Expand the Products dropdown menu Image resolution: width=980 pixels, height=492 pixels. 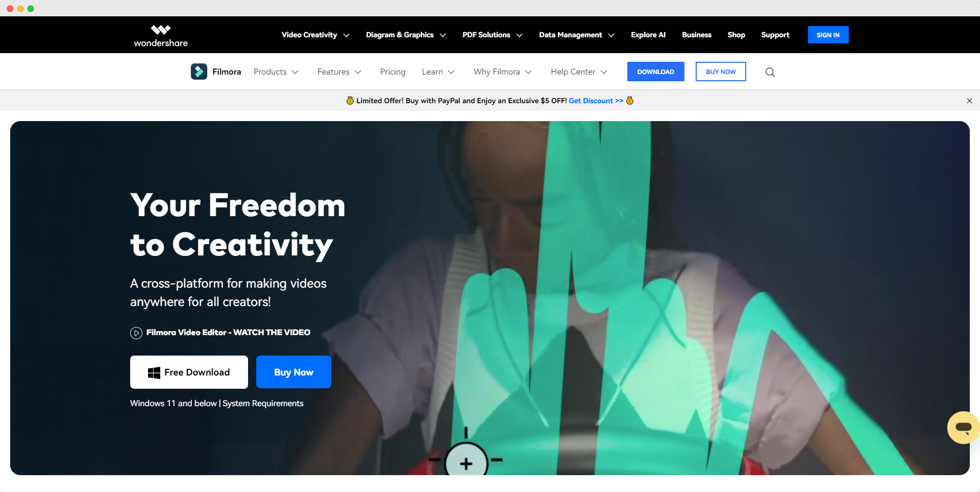point(276,72)
